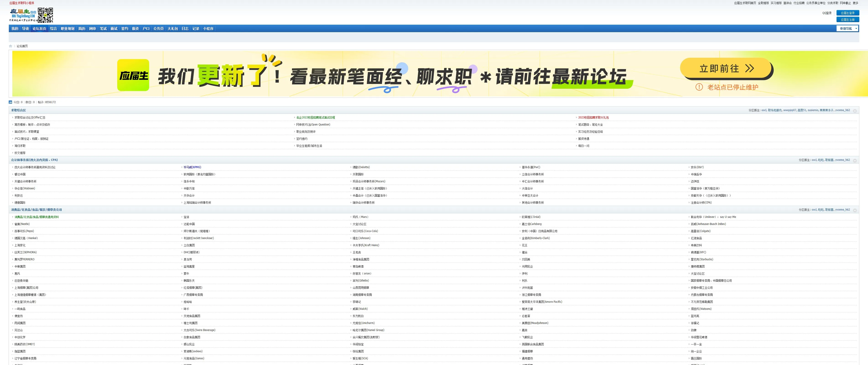The width and height of the screenshot is (868, 365).
Task: Select the 论坛首页 nav tab
Action: coord(39,29)
